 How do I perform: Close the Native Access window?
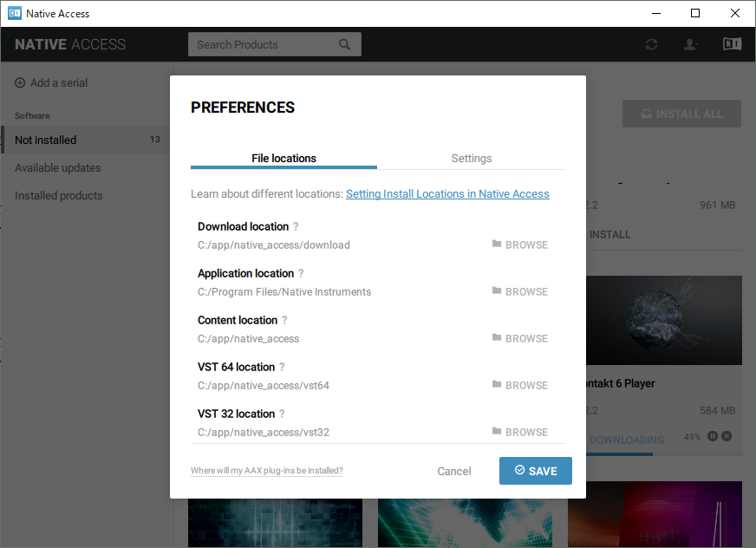(x=735, y=13)
